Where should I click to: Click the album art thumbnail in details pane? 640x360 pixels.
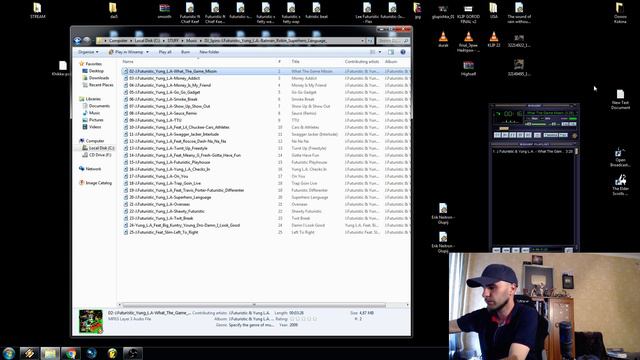coord(91,321)
